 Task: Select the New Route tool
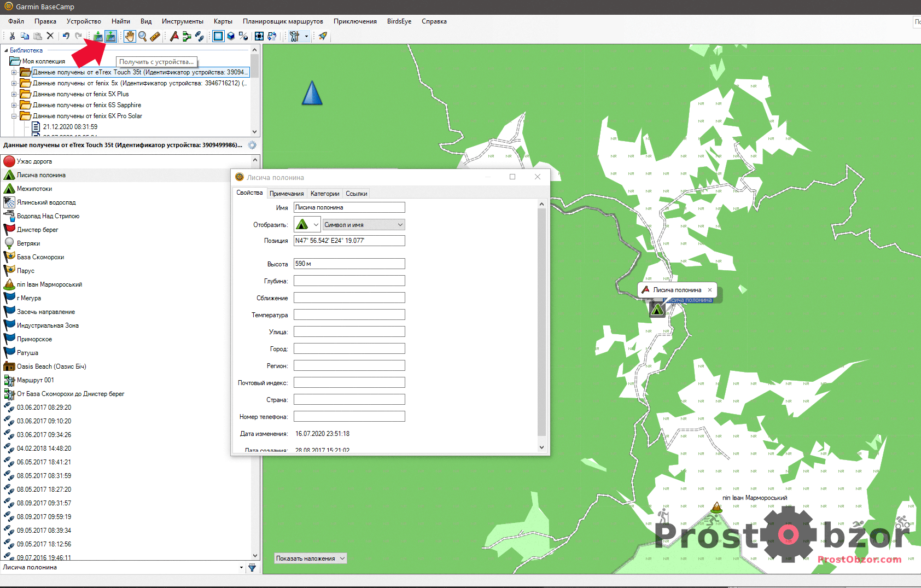pos(187,36)
